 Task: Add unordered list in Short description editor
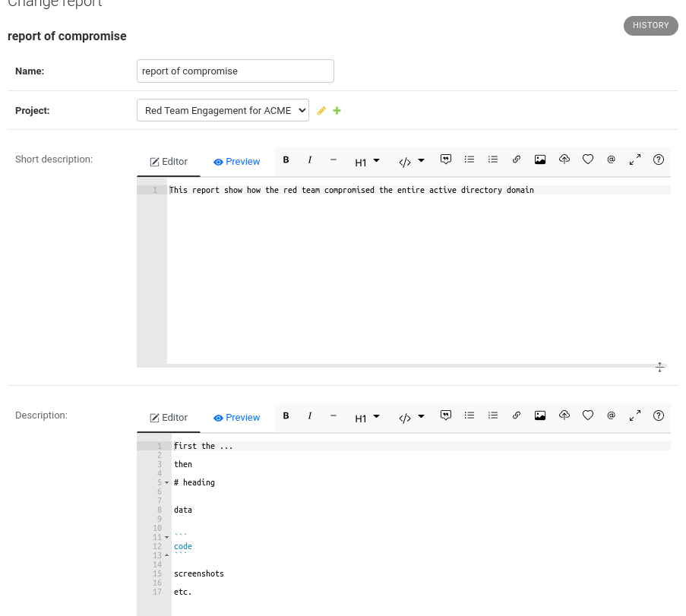469,160
